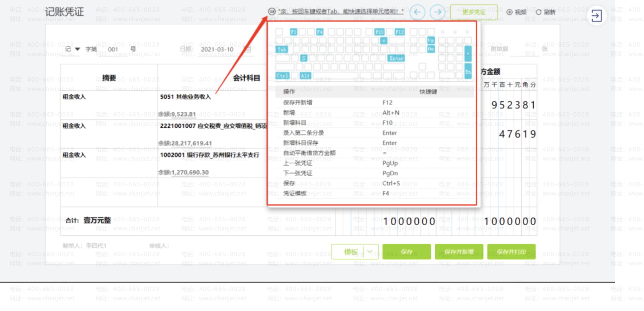
Task: Click the voucher number field 001
Action: coord(113,49)
